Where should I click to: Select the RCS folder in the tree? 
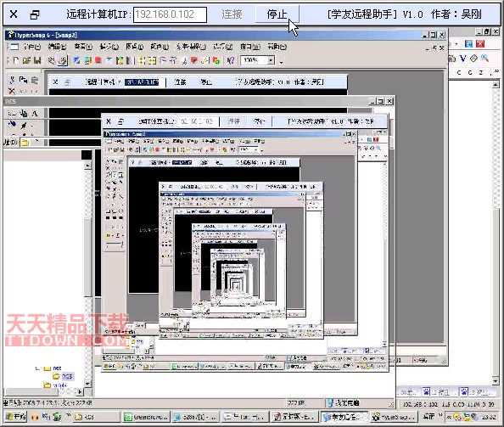[67, 376]
